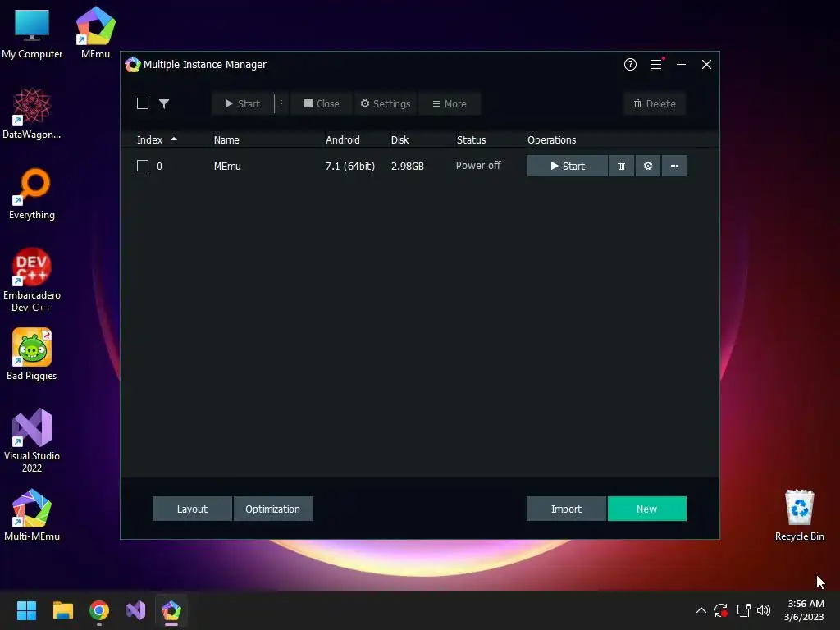Open the volume tray icon

point(764,610)
